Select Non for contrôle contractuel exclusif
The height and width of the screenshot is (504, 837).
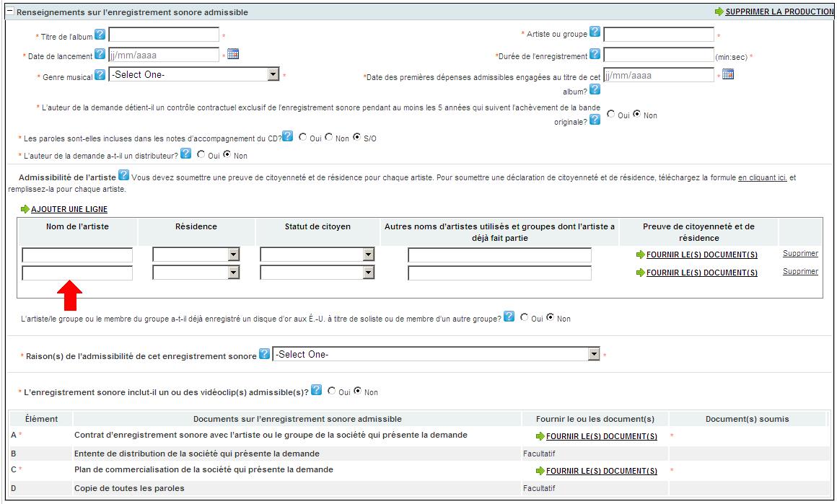[x=636, y=114]
